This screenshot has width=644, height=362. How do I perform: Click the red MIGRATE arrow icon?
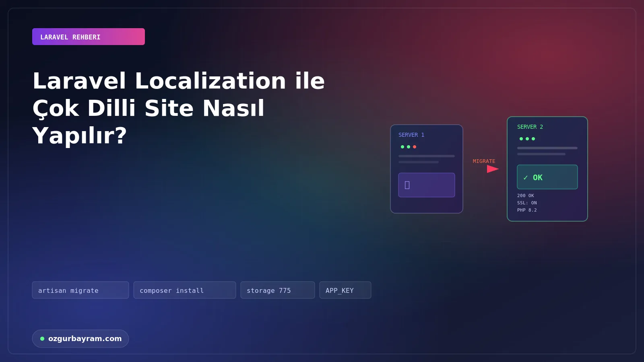coord(493,169)
